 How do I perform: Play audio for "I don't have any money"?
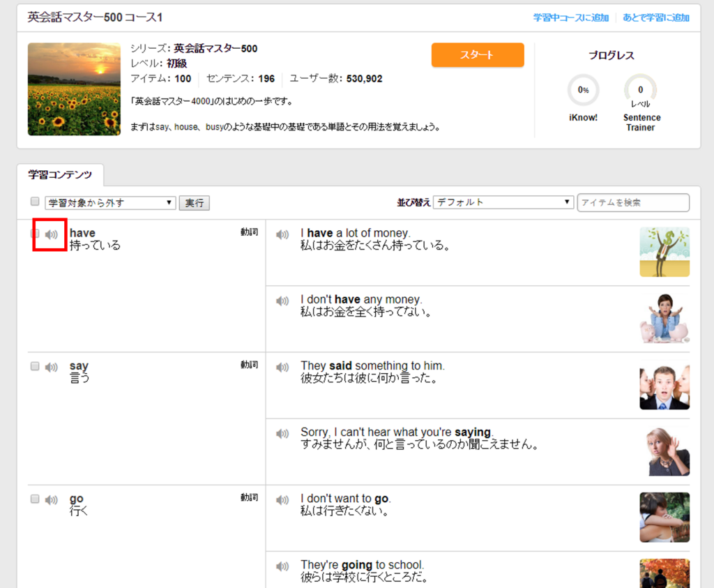tap(282, 301)
